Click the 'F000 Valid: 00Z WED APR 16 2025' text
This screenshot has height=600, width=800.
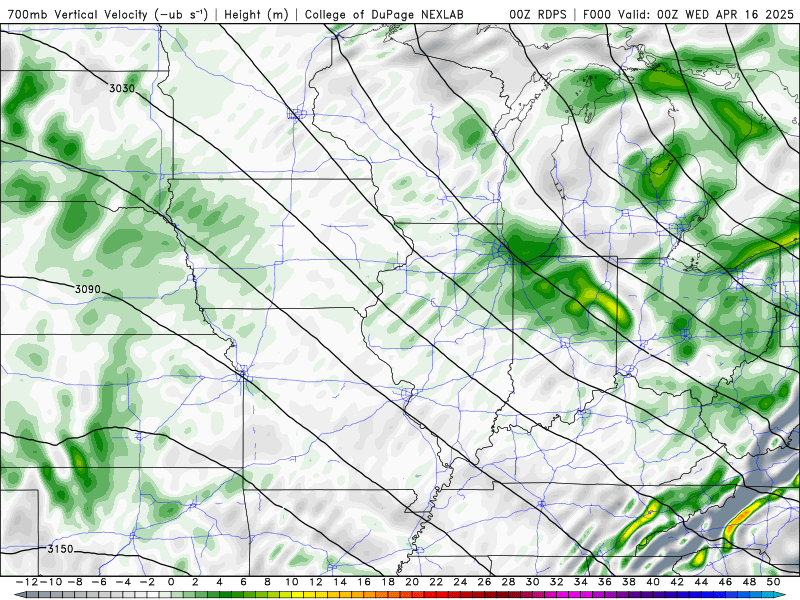(x=688, y=14)
